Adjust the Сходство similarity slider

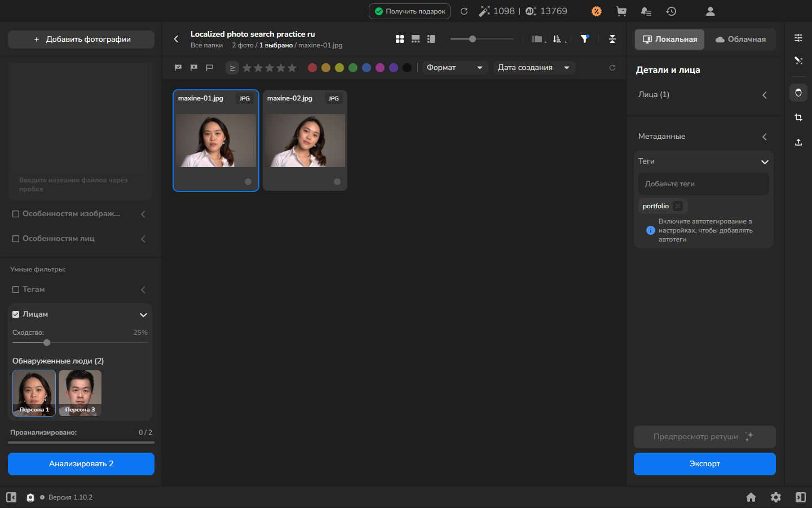pos(47,343)
